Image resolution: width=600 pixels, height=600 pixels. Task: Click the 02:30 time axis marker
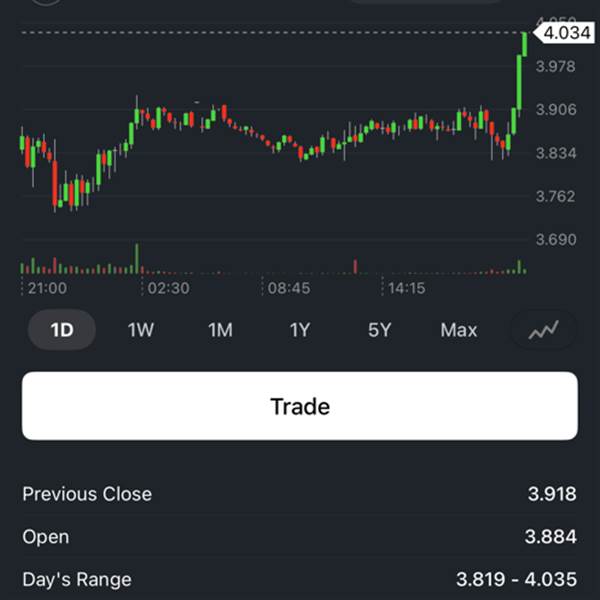pos(168,288)
